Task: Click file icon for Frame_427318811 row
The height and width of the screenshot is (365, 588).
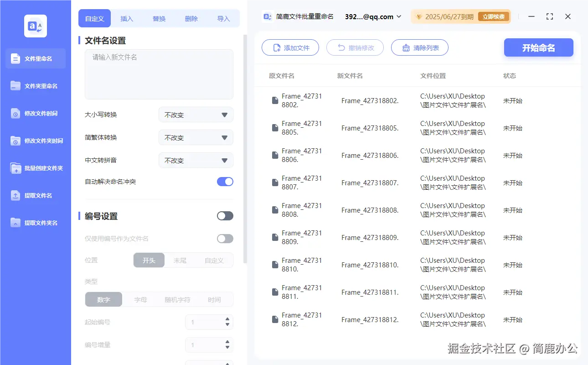Action: tap(275, 292)
